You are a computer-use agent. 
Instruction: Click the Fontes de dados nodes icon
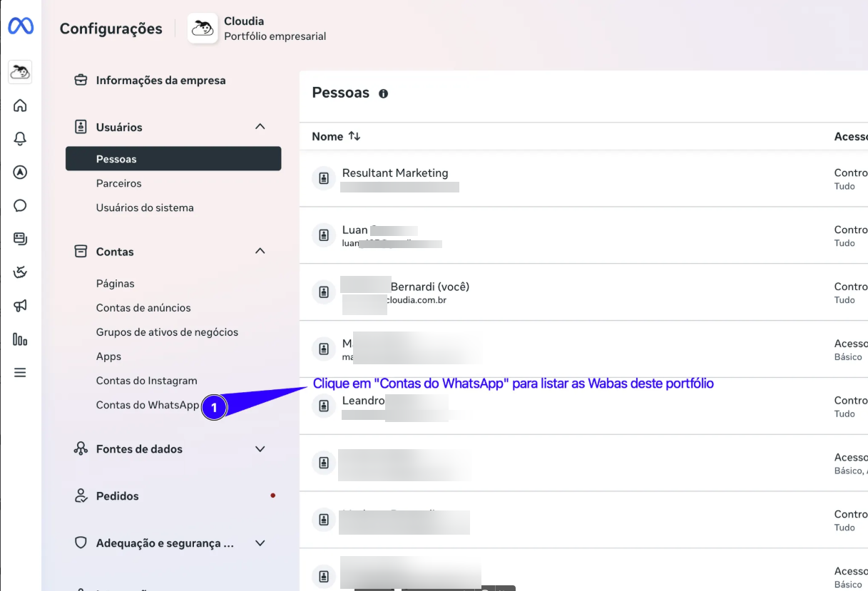click(81, 449)
